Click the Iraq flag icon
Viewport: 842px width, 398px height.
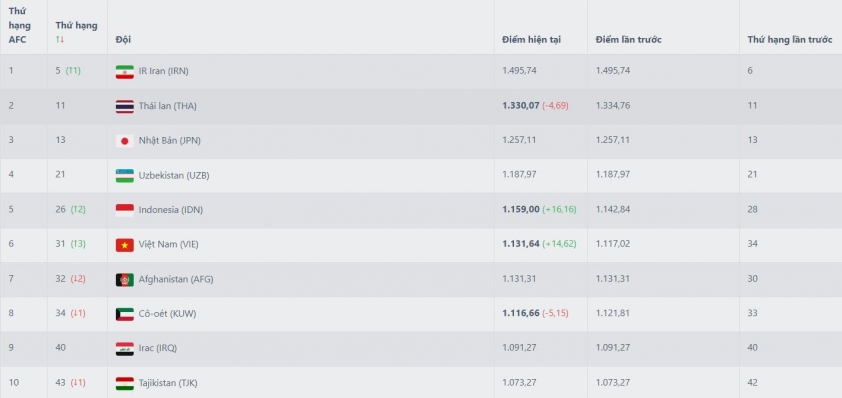[x=125, y=349]
